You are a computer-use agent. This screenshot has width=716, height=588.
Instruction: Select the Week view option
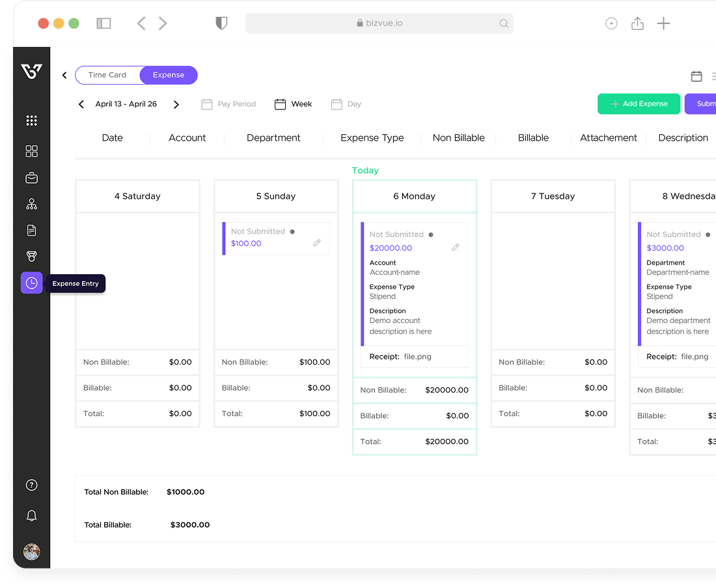click(x=294, y=104)
